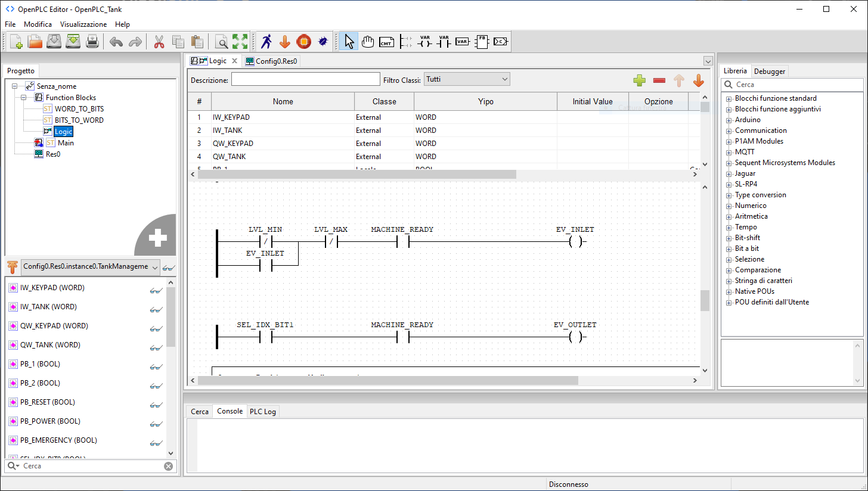Image resolution: width=868 pixels, height=491 pixels.
Task: Toggle full screen with green arrows icon
Action: point(240,42)
